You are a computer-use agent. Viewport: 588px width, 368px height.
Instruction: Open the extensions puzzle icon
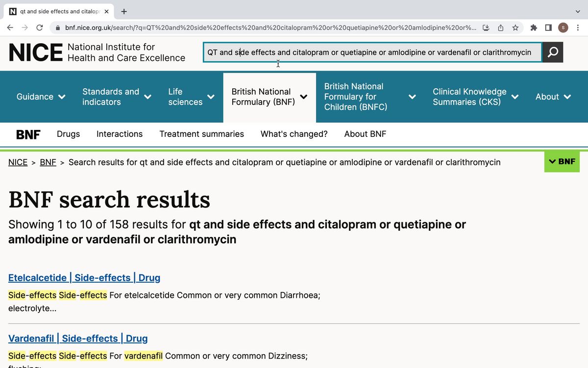pyautogui.click(x=534, y=28)
